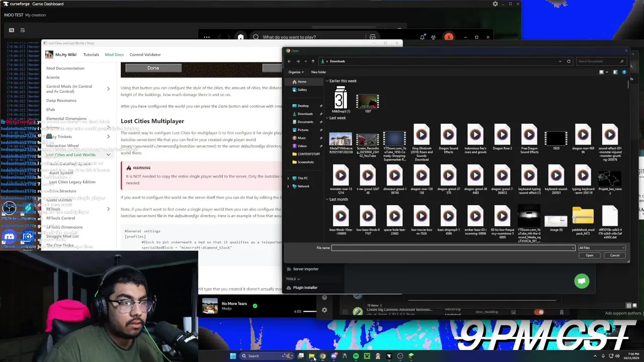
Task: Expand This PC in the navigation pane
Action: click(x=288, y=178)
